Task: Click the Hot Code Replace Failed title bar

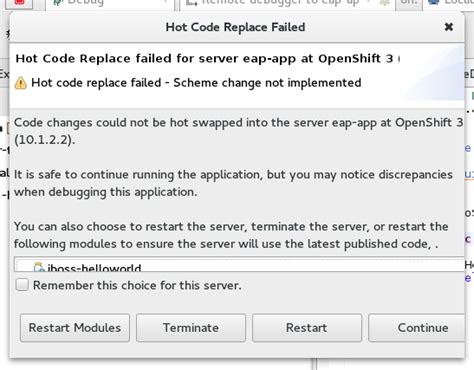Action: tap(235, 27)
